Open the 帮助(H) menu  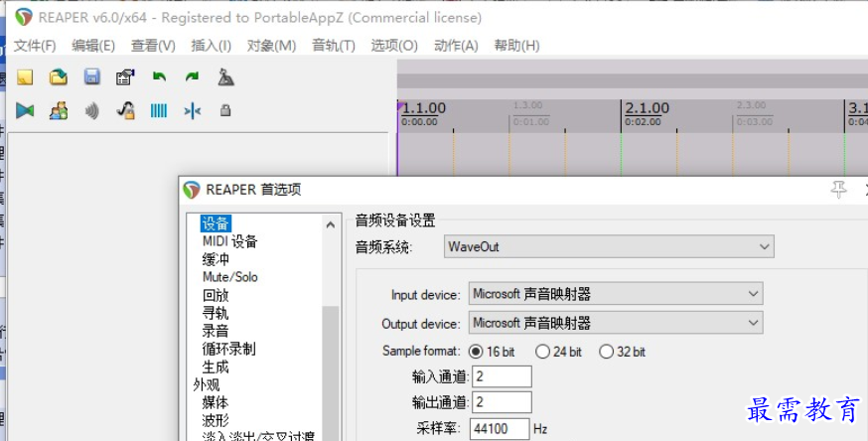[x=516, y=46]
